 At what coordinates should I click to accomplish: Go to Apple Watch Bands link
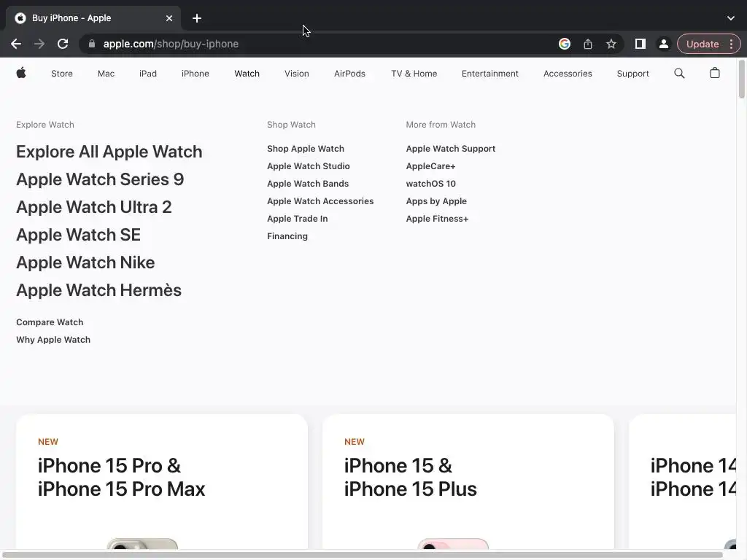[308, 184]
